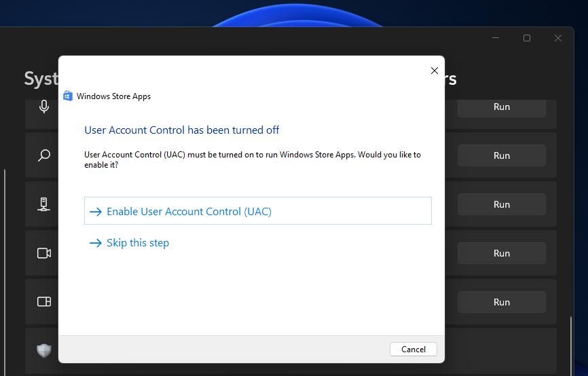The width and height of the screenshot is (588, 376).
Task: Run the display panel row troubleshooter
Action: coord(501,302)
